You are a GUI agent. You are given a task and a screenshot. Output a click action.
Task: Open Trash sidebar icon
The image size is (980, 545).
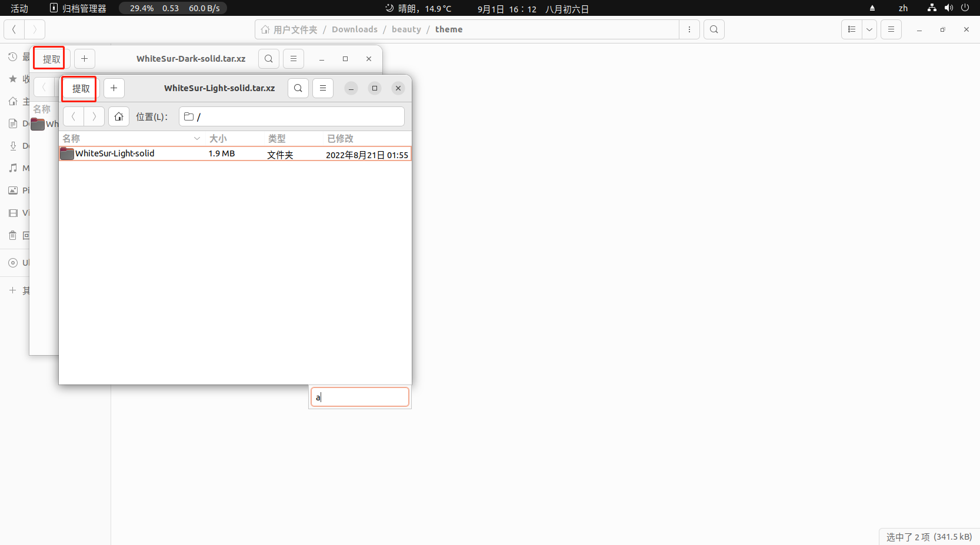[x=13, y=235]
